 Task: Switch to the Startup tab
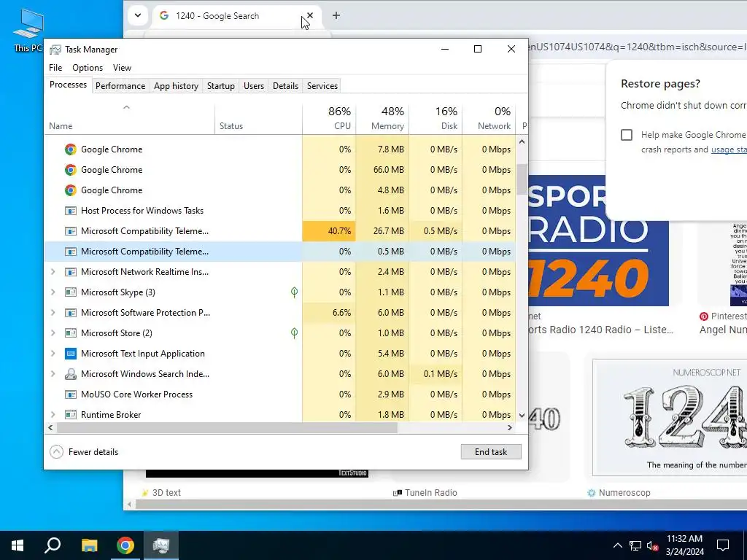coord(220,86)
